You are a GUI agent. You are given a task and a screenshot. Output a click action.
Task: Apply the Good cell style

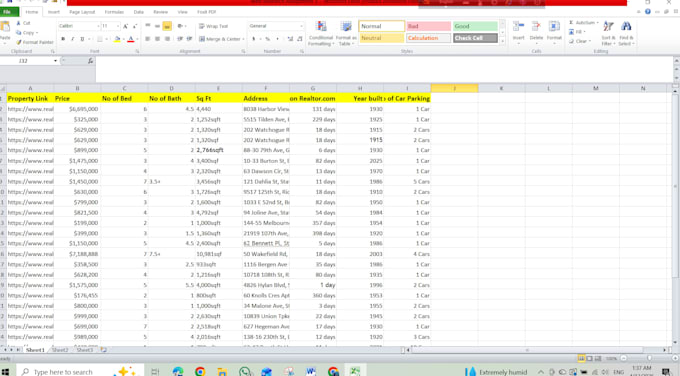[x=475, y=26]
